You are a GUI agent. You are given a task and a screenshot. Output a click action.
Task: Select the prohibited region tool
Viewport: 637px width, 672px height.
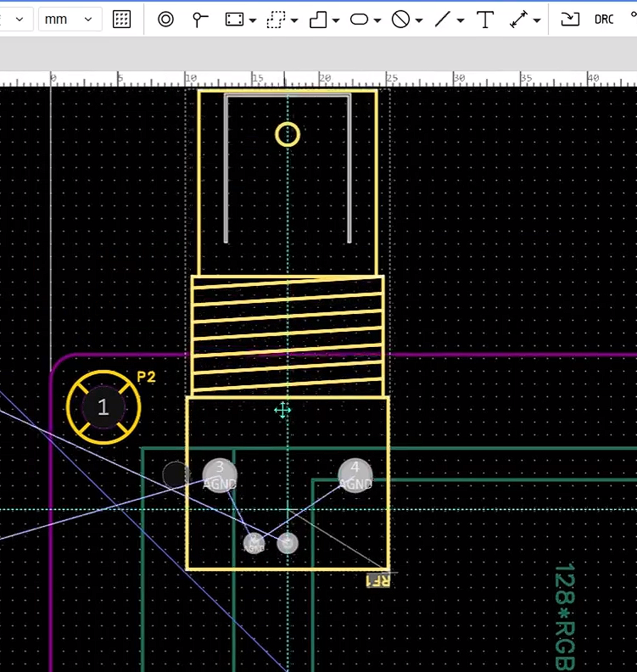(x=401, y=20)
